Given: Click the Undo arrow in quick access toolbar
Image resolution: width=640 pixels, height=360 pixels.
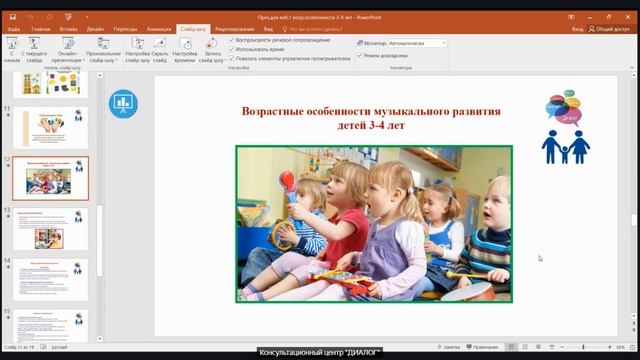Looking at the screenshot, I should coord(30,17).
